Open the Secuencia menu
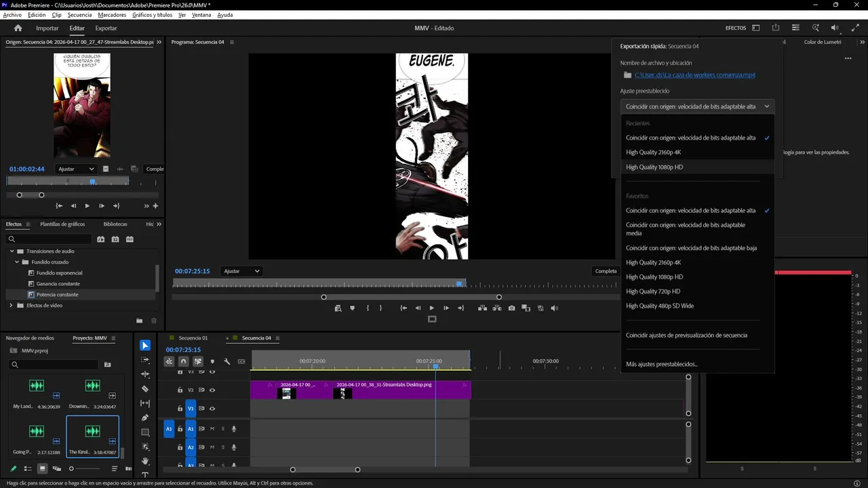The height and width of the screenshot is (488, 868). (x=79, y=15)
